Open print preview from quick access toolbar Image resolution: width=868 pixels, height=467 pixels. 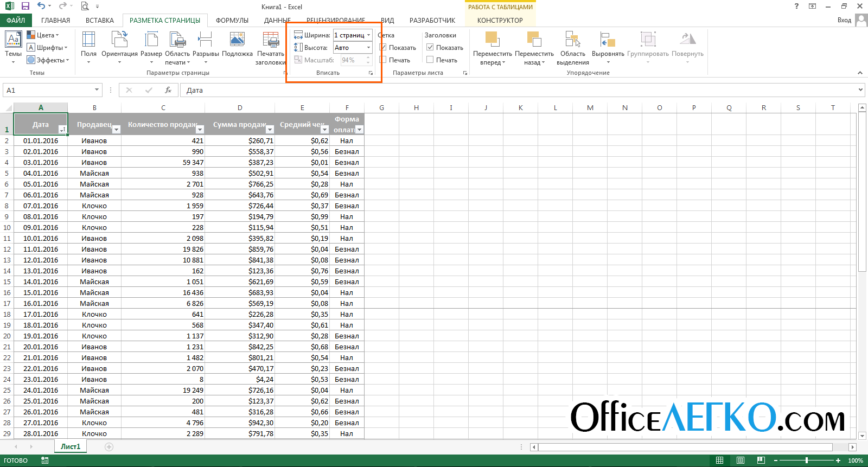point(85,7)
